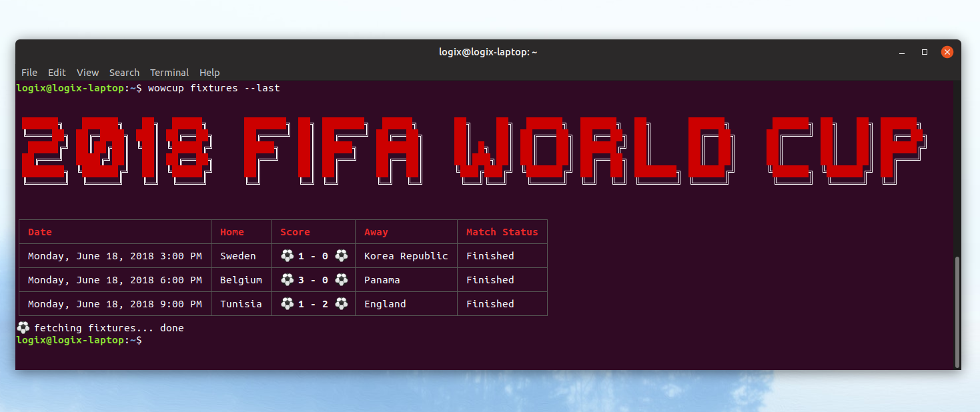The width and height of the screenshot is (980, 412).
Task: Maximize the terminal window
Action: (x=924, y=52)
